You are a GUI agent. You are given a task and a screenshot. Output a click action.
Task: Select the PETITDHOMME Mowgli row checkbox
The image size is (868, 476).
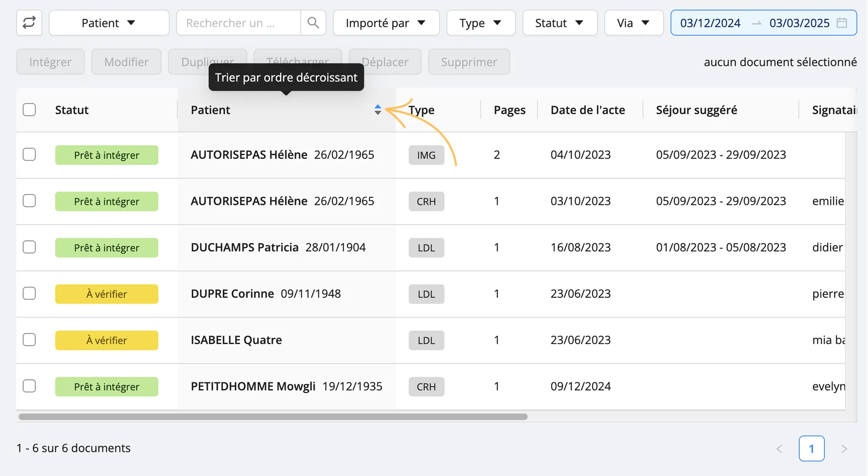pyautogui.click(x=29, y=386)
